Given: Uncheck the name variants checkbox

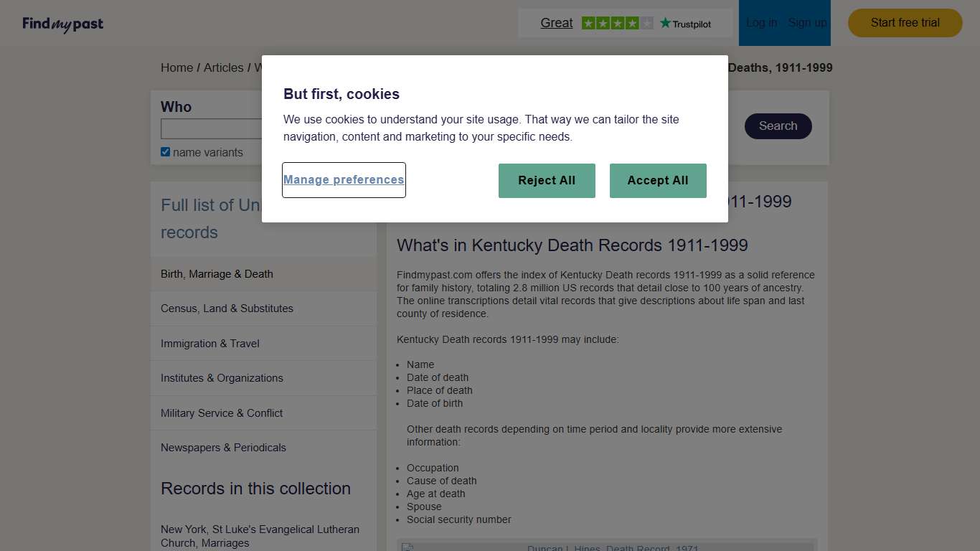Looking at the screenshot, I should (x=165, y=151).
